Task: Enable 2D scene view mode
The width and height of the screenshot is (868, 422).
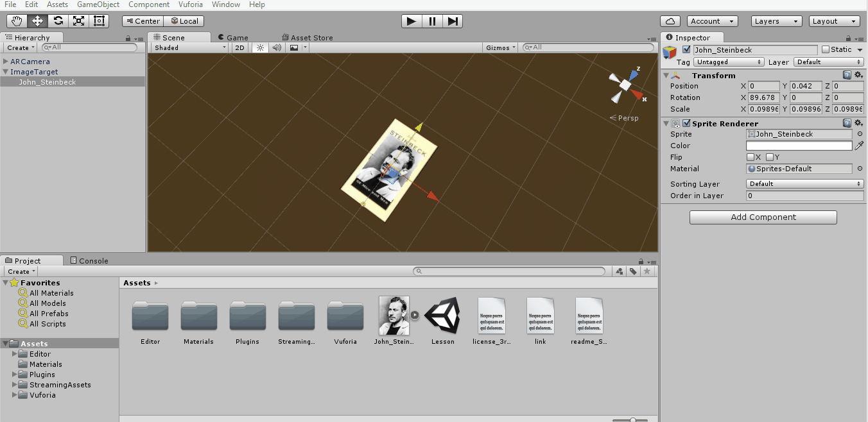Action: pos(239,47)
